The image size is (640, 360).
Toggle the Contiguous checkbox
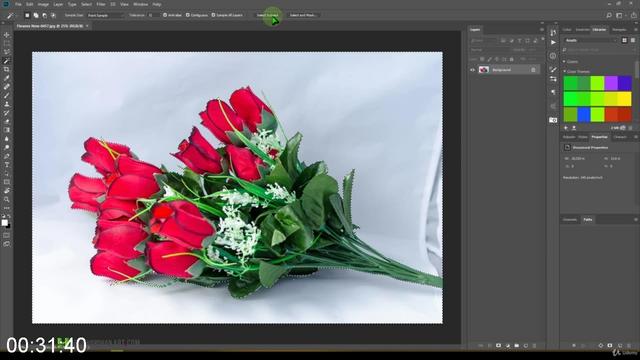click(x=188, y=15)
